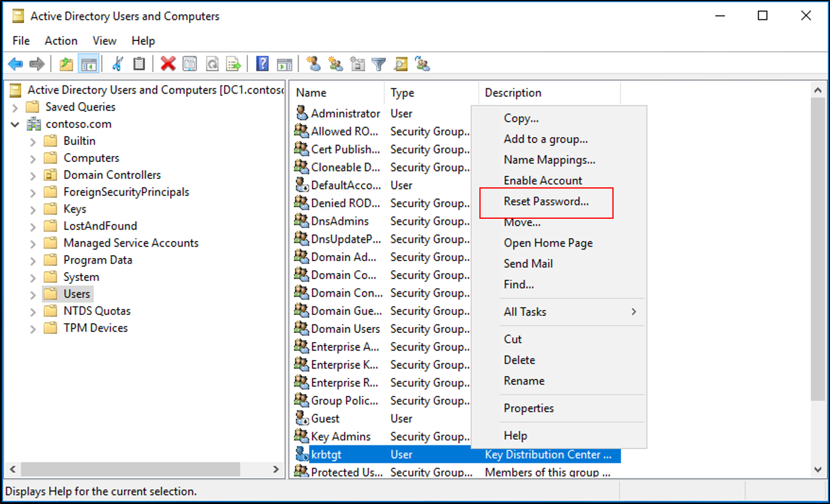
Task: Click the Export List toolbar icon
Action: [233, 64]
